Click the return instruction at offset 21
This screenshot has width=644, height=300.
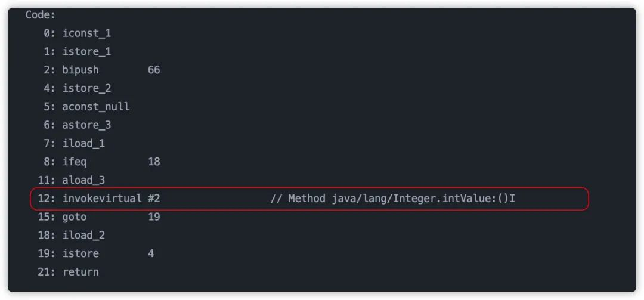click(80, 271)
